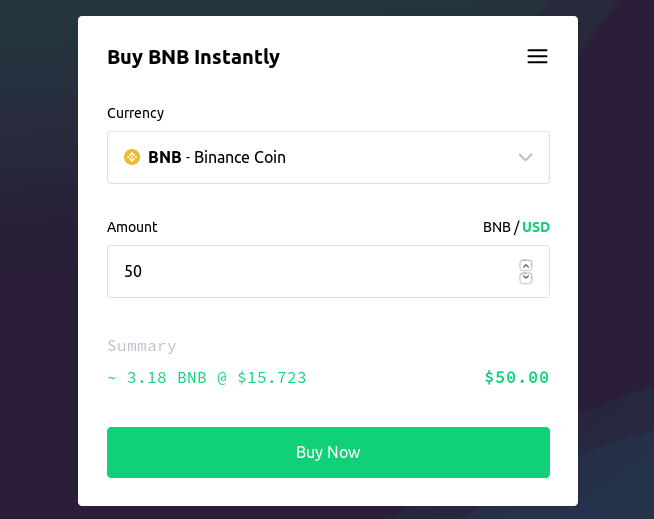Click the slash between BNB and USD
This screenshot has width=654, height=519.
point(517,227)
